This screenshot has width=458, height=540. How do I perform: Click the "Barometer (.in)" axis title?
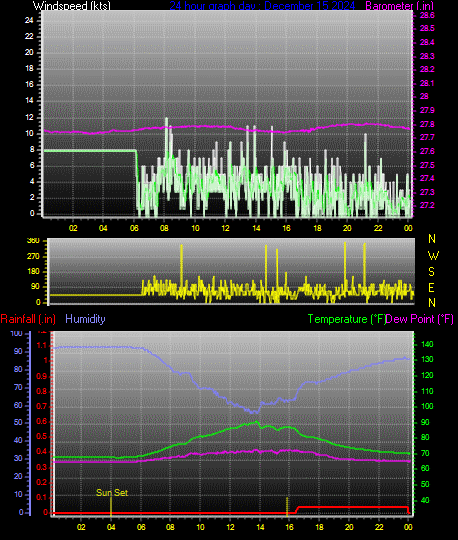[399, 5]
